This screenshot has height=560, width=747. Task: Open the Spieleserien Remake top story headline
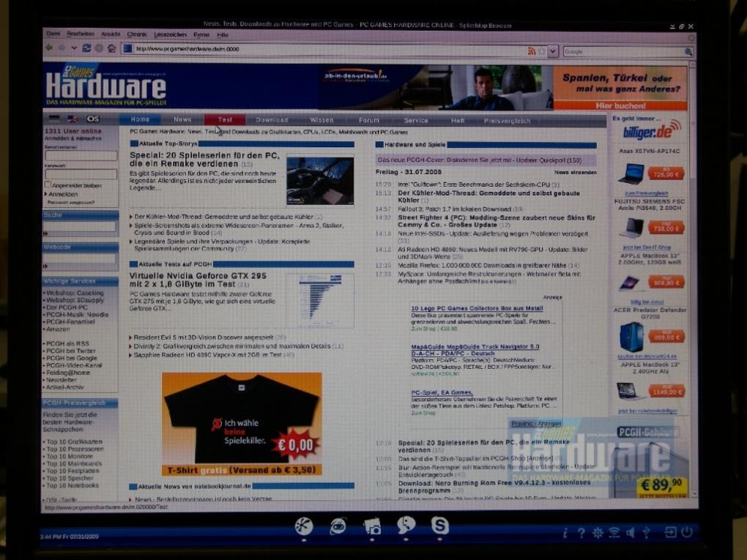205,160
